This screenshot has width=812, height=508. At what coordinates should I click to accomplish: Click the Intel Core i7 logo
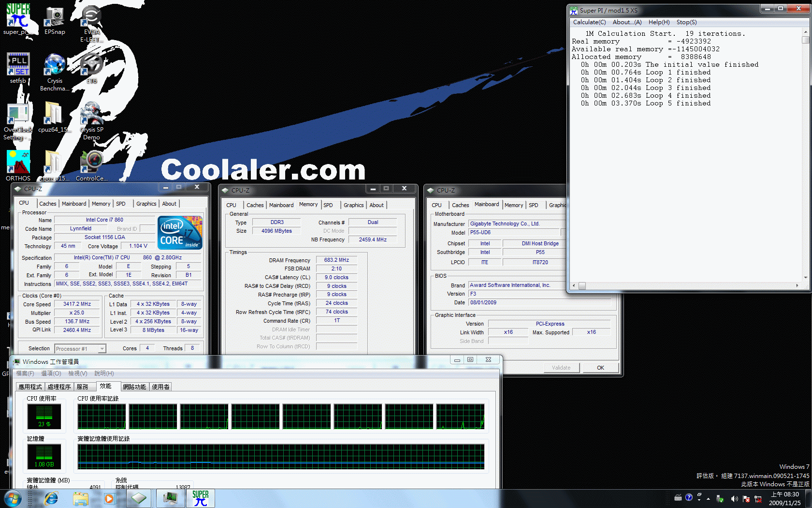pyautogui.click(x=180, y=233)
